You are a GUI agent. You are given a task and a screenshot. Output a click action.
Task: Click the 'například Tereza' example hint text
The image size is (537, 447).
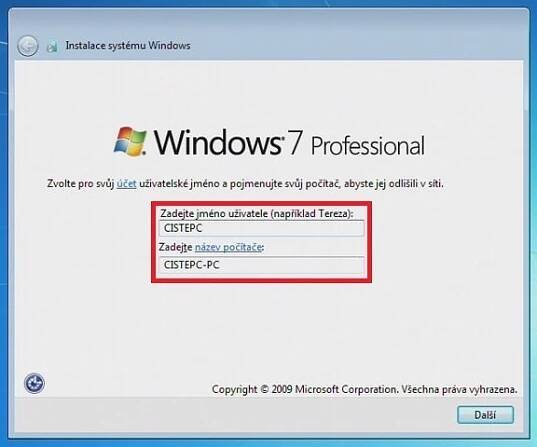pyautogui.click(x=311, y=213)
